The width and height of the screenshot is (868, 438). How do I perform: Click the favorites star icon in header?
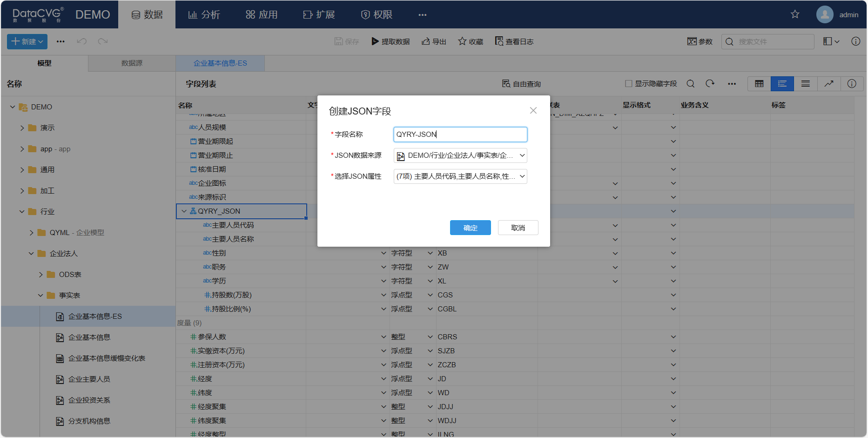[795, 14]
